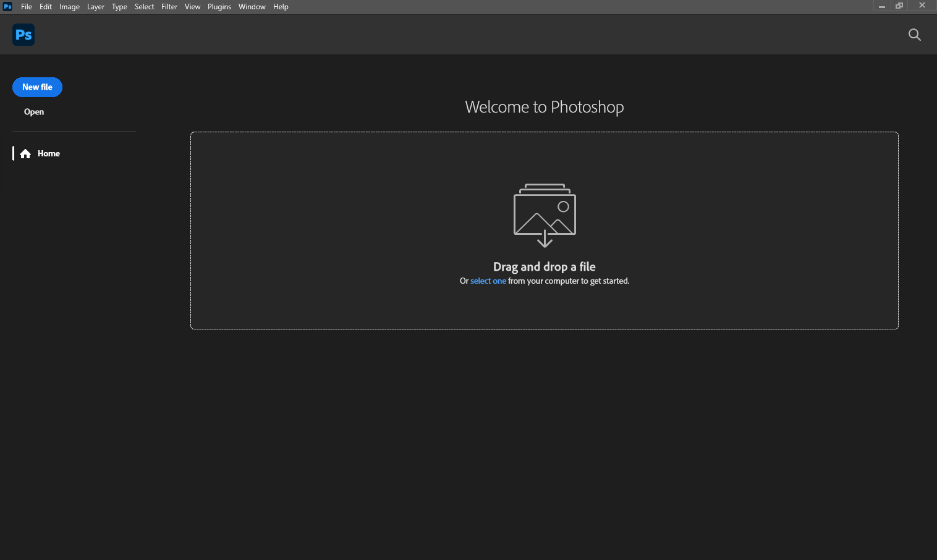
Task: Open the Help menu
Action: [281, 7]
